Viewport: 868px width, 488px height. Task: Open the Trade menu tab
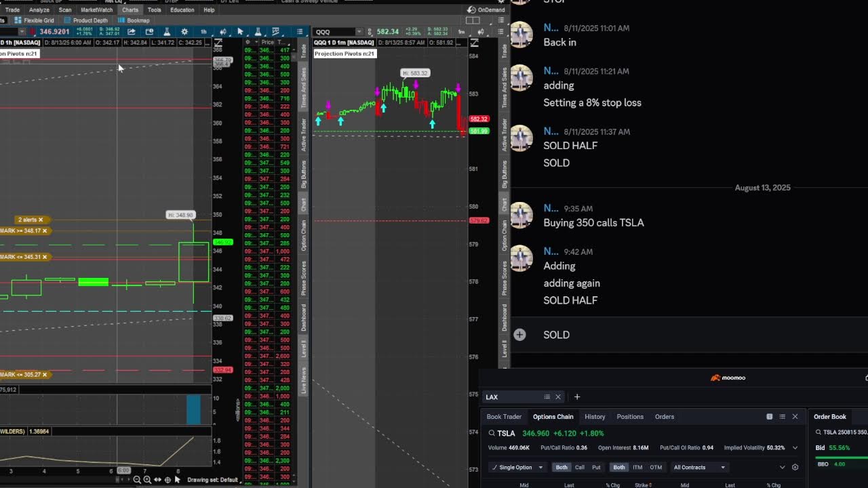[12, 10]
